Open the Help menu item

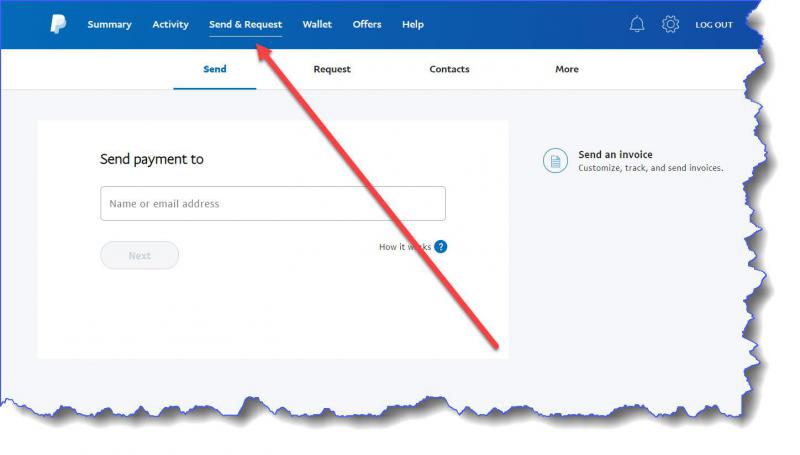pos(412,25)
